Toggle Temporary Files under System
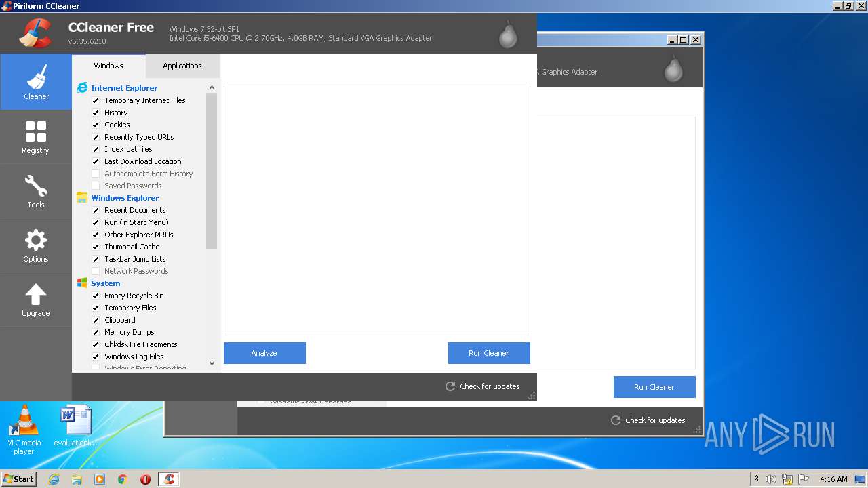868x488 pixels. coord(96,308)
